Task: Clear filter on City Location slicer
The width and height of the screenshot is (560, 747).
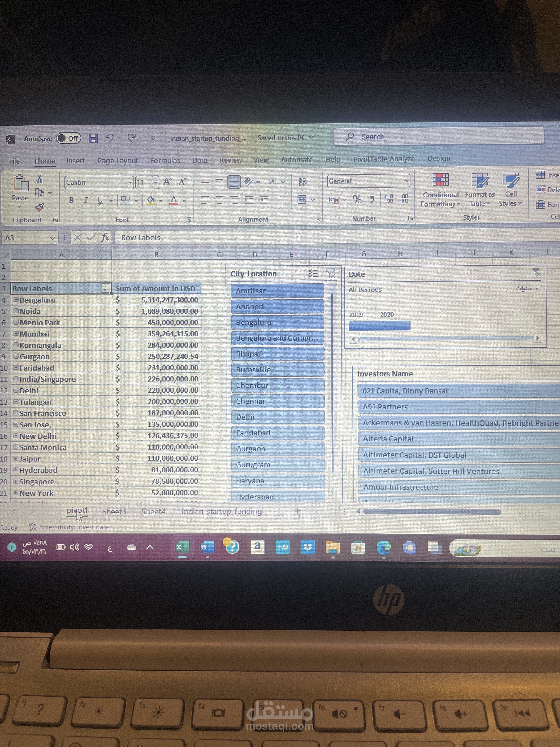Action: [x=331, y=273]
